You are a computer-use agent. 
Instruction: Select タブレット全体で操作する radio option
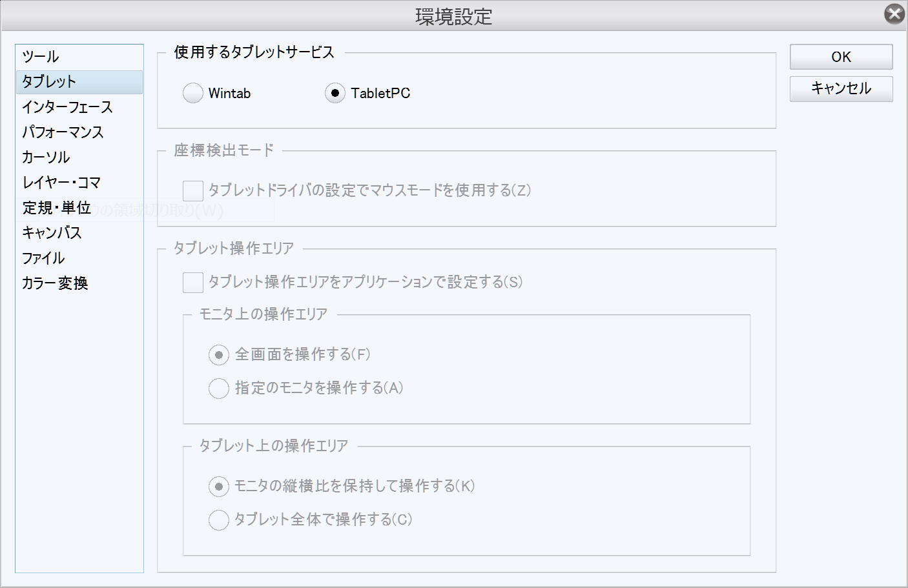[219, 520]
